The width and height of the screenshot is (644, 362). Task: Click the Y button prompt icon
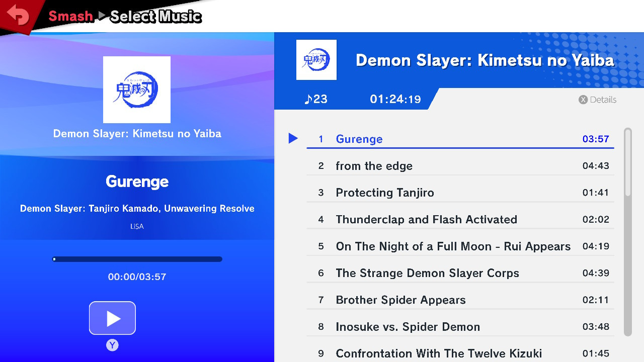pos(112,345)
